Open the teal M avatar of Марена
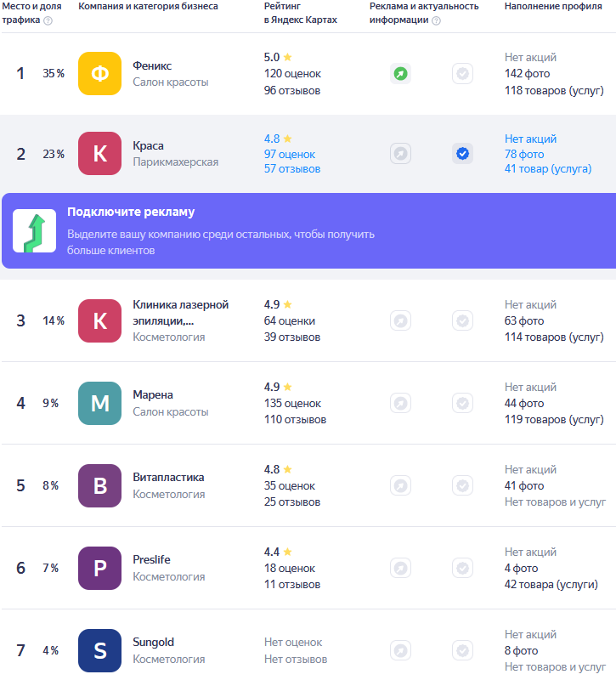 click(99, 403)
